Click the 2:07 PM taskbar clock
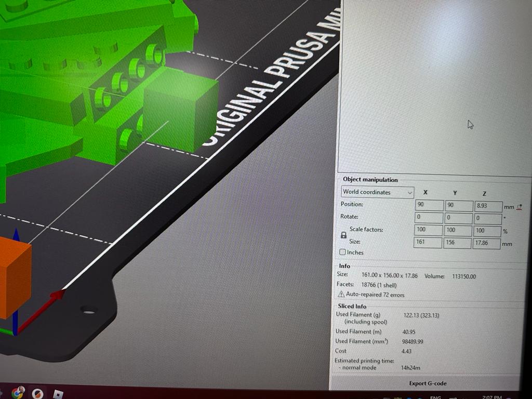 coord(492,397)
